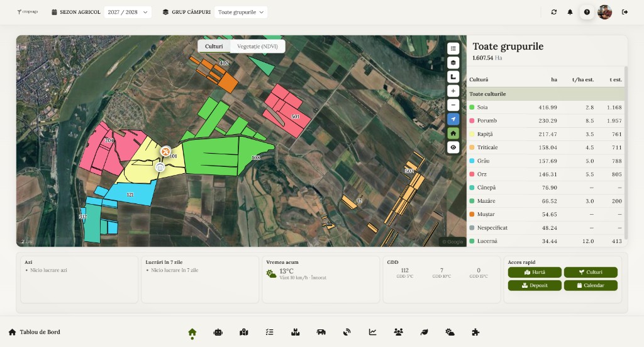Toggle the eye visibility map button
The height and width of the screenshot is (347, 644).
[453, 147]
